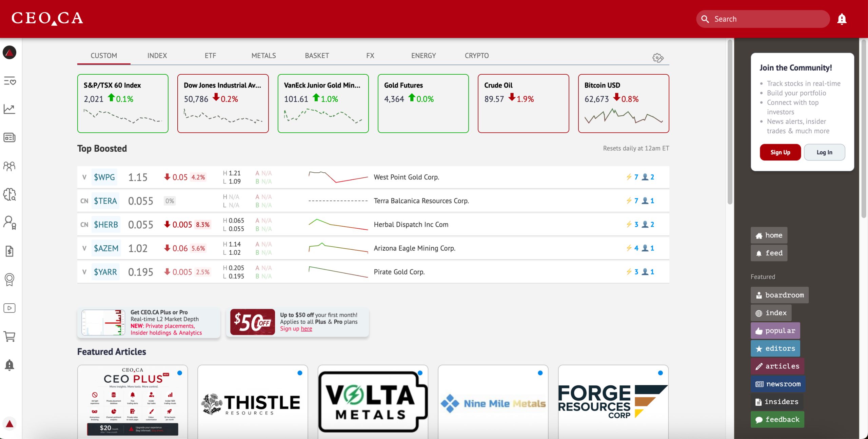This screenshot has height=439, width=868.
Task: Open the newsroom channel
Action: tap(778, 384)
